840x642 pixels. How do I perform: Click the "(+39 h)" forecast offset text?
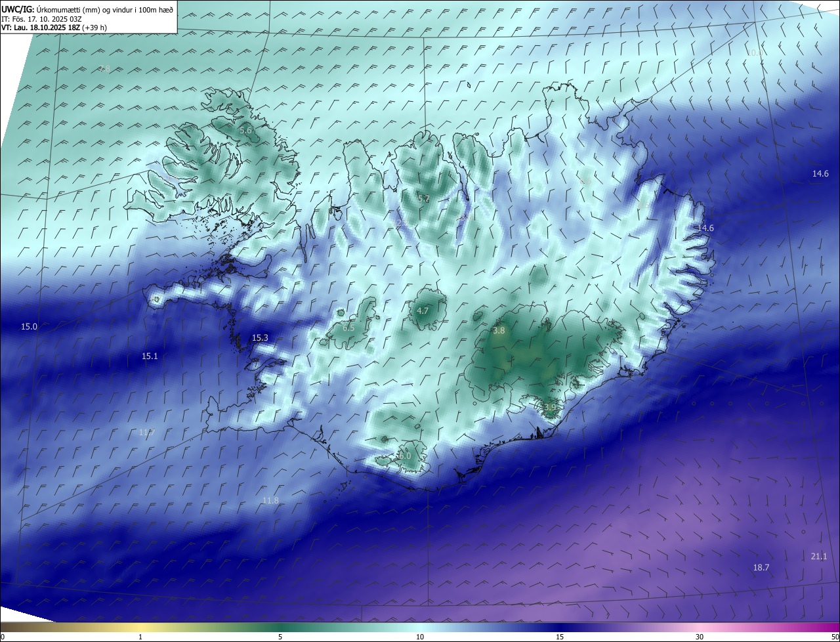click(96, 28)
